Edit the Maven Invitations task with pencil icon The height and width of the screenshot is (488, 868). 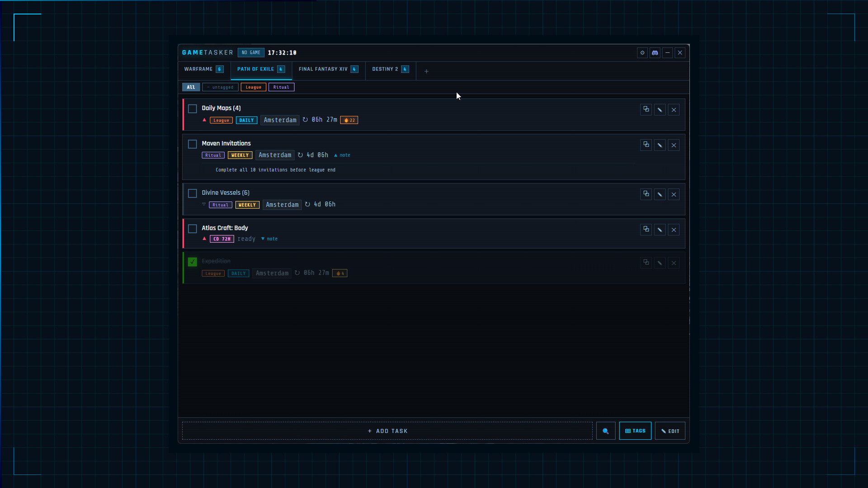tap(660, 145)
